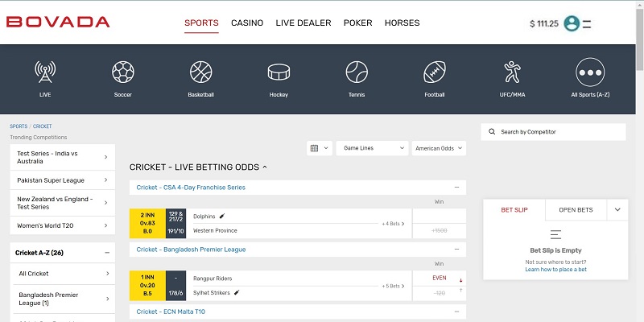Go to the HORSES tab
This screenshot has width=644, height=322.
click(402, 23)
